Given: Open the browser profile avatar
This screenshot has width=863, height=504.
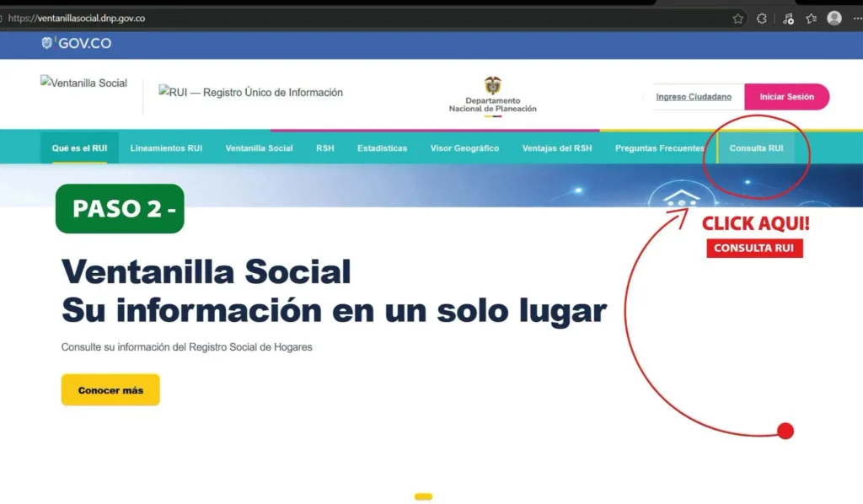Looking at the screenshot, I should [x=834, y=19].
